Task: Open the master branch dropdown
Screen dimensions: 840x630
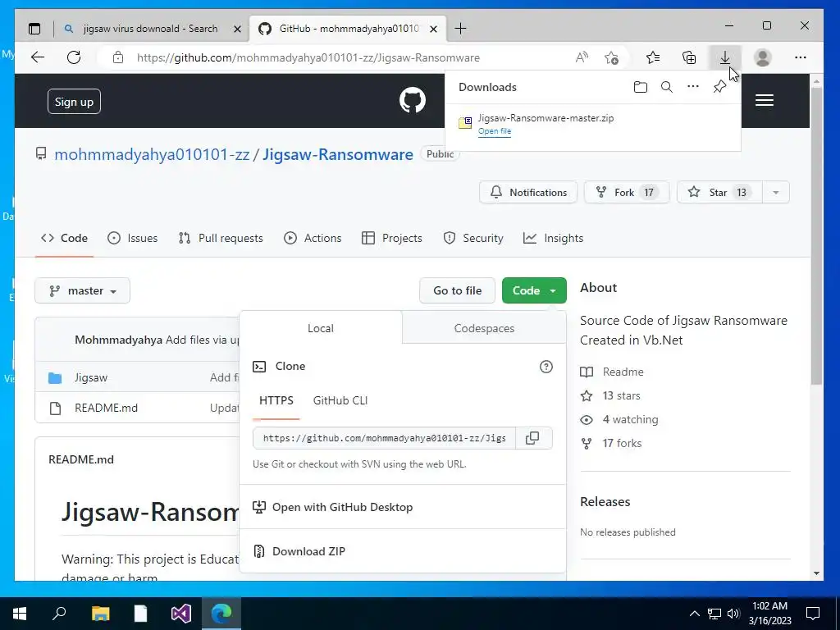Action: (83, 290)
